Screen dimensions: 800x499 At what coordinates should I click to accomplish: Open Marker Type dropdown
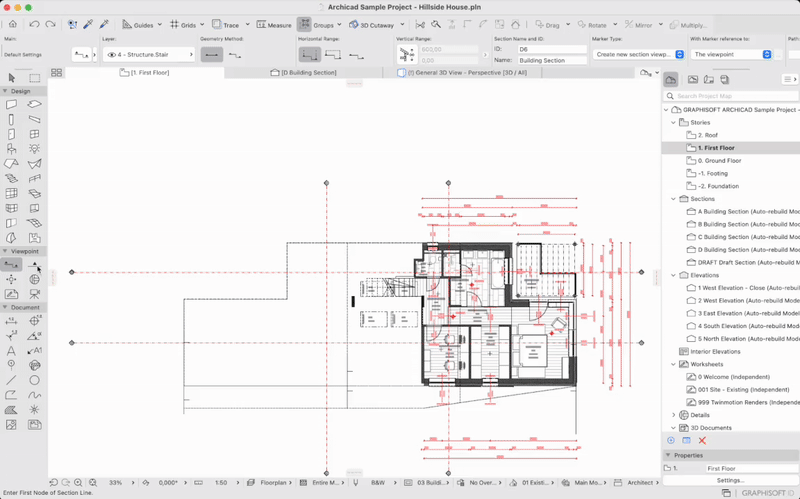tap(638, 54)
